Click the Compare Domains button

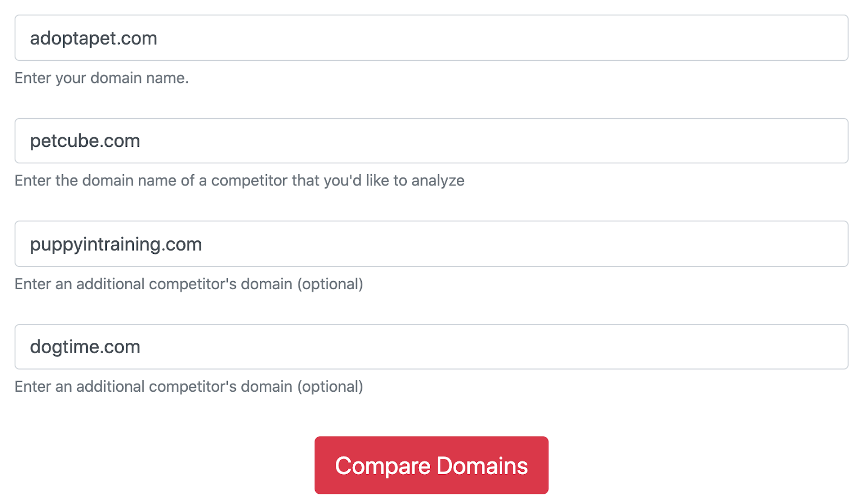pyautogui.click(x=431, y=465)
